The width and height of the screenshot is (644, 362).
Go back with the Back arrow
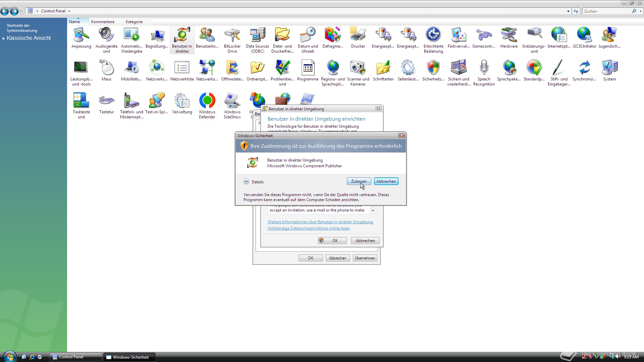5,11
